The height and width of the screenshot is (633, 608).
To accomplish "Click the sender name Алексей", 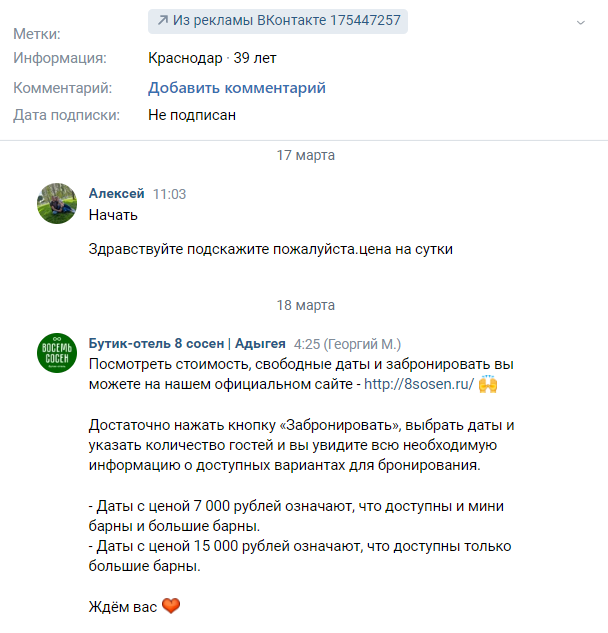I will [116, 194].
